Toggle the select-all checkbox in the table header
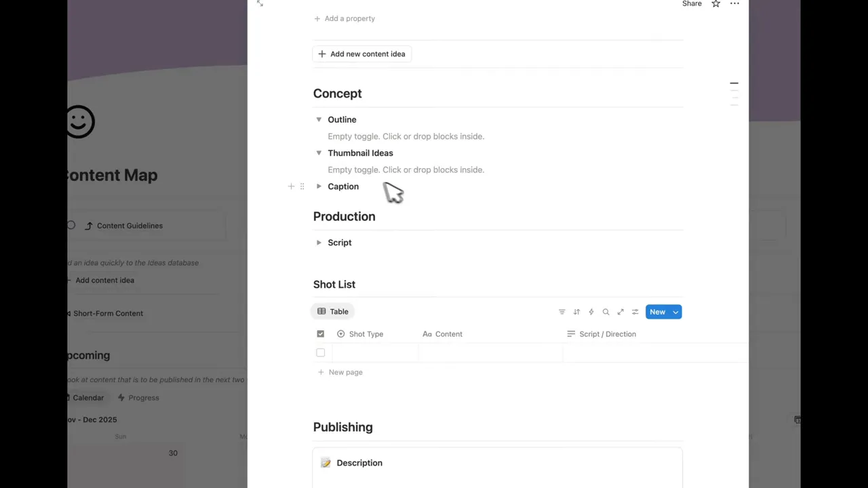The height and width of the screenshot is (488, 868). 320,333
